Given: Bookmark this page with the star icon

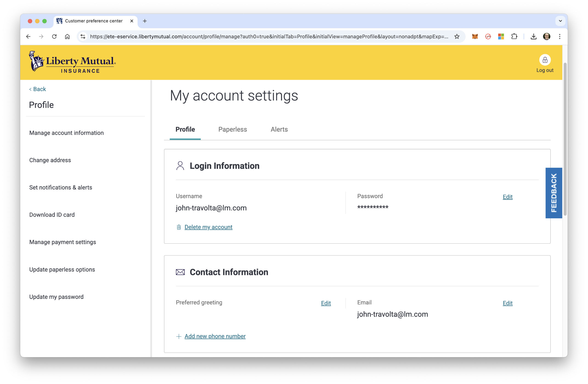Looking at the screenshot, I should pos(457,36).
